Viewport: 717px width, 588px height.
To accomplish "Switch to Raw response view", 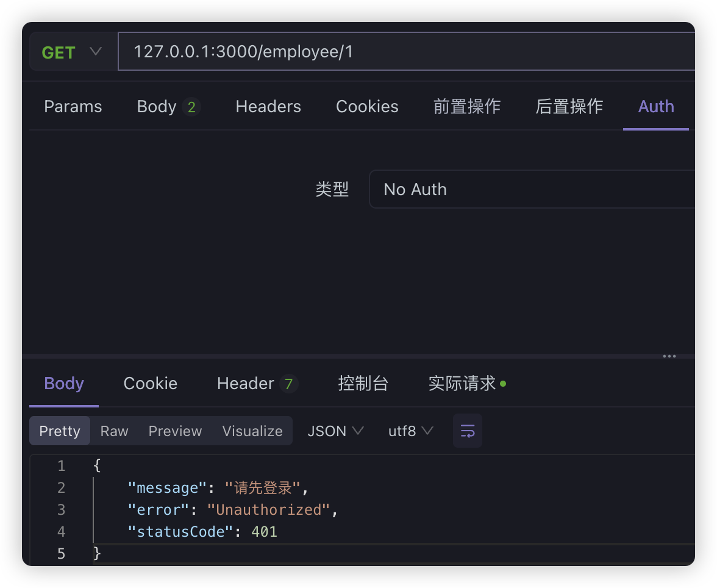I will click(114, 431).
